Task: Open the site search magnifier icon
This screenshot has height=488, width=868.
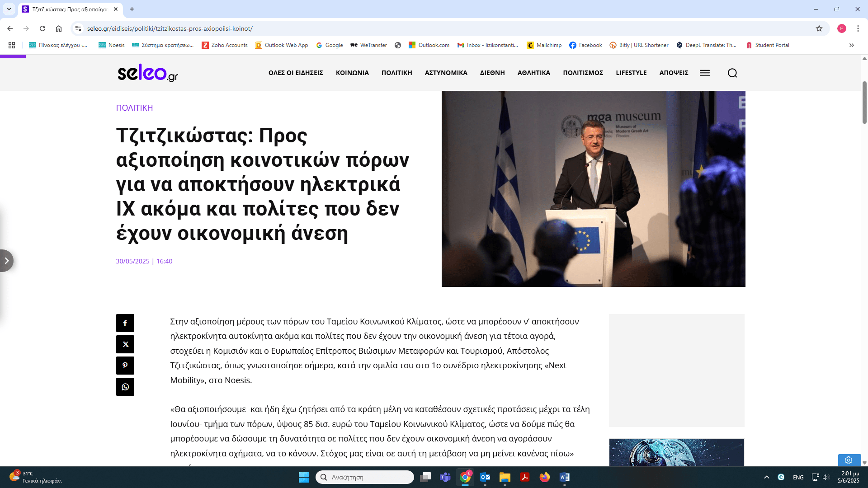Action: coord(732,73)
